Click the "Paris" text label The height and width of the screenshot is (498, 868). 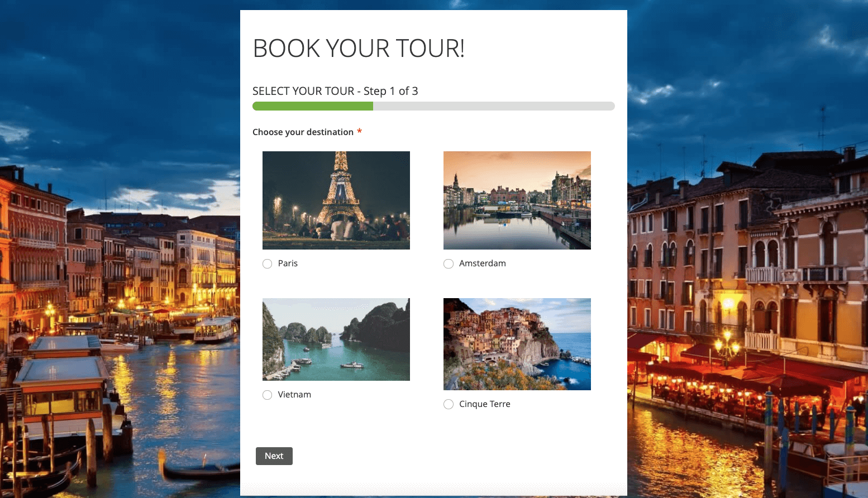click(288, 264)
